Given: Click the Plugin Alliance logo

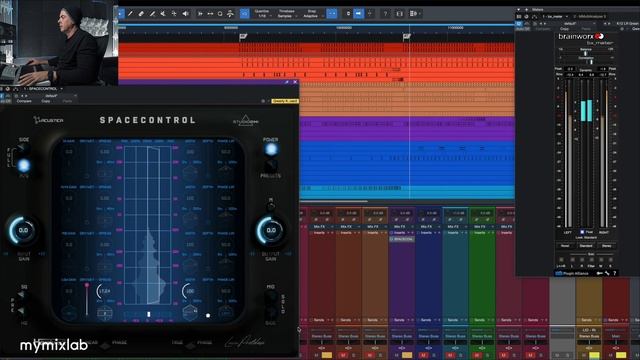Looking at the screenshot, I should 573,273.
